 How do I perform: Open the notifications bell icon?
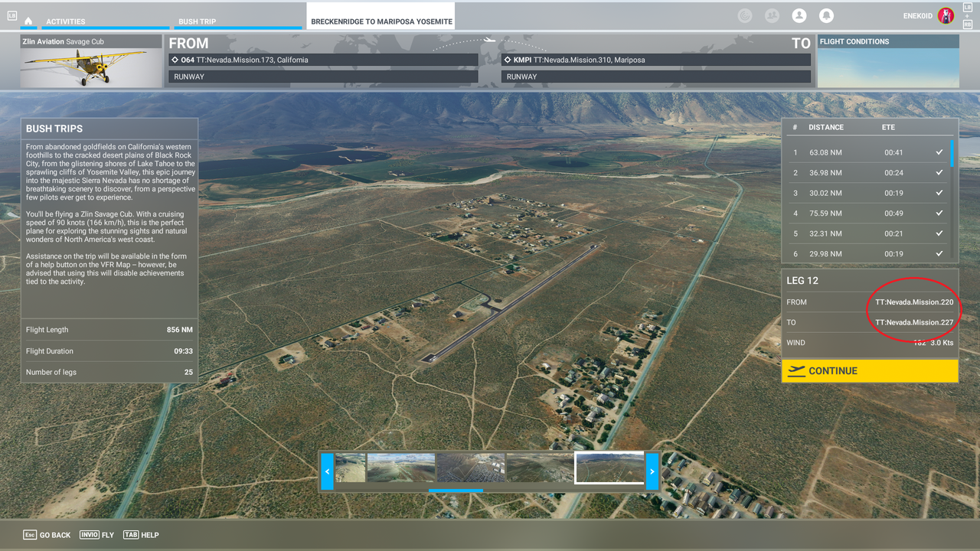(826, 15)
